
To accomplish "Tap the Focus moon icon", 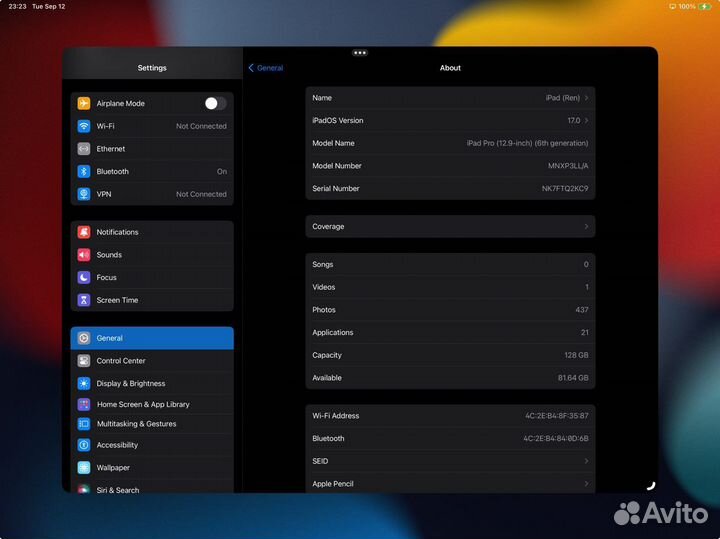I will pyautogui.click(x=84, y=277).
